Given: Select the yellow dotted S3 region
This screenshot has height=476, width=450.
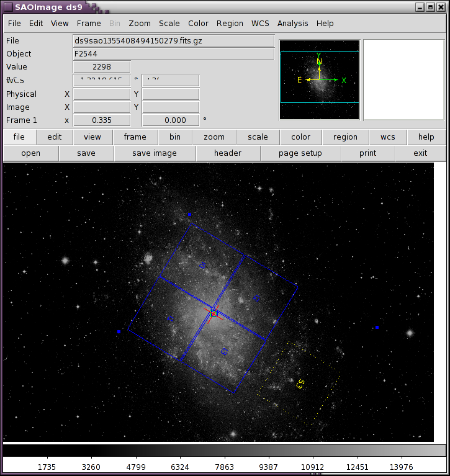Looking at the screenshot, I should point(300,384).
